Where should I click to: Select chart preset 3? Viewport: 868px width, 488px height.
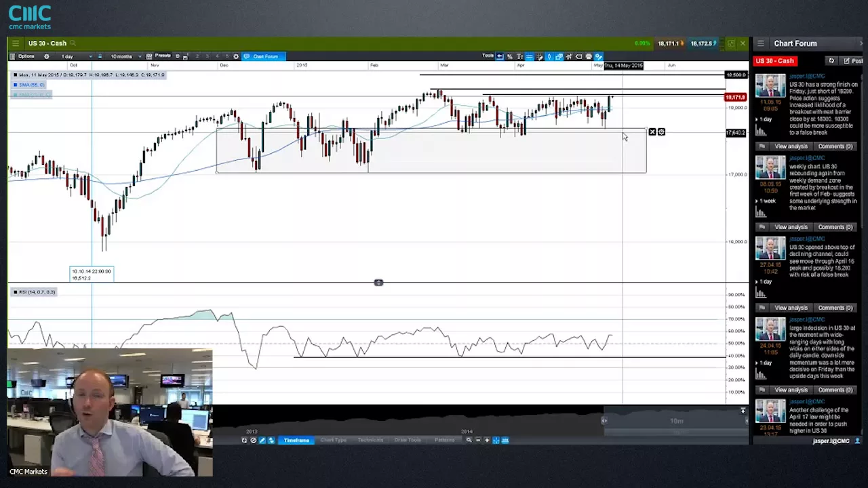207,56
